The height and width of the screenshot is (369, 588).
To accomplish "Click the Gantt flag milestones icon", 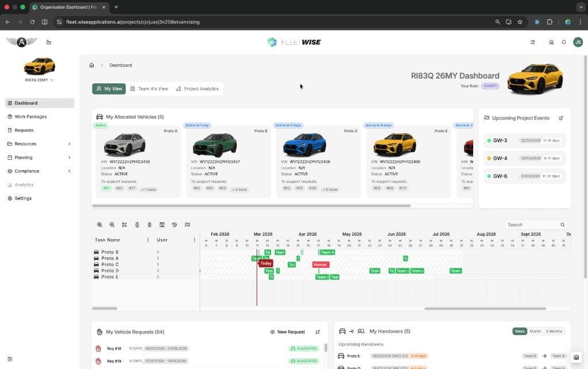I will coord(187,225).
